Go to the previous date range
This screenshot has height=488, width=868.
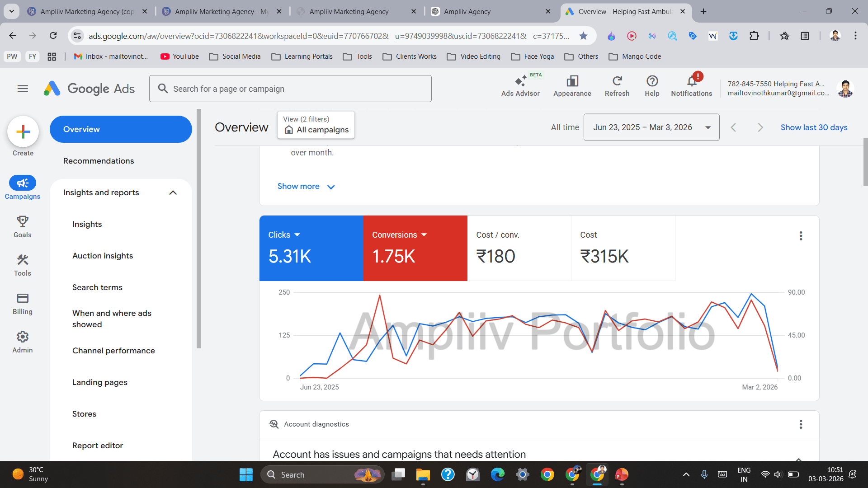click(x=733, y=127)
